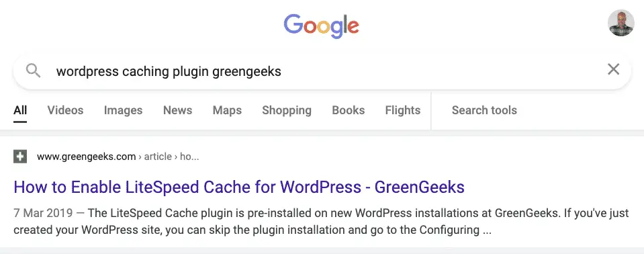Viewport: 644px width, 254px height.
Task: Click the Google logo
Action: (322, 26)
